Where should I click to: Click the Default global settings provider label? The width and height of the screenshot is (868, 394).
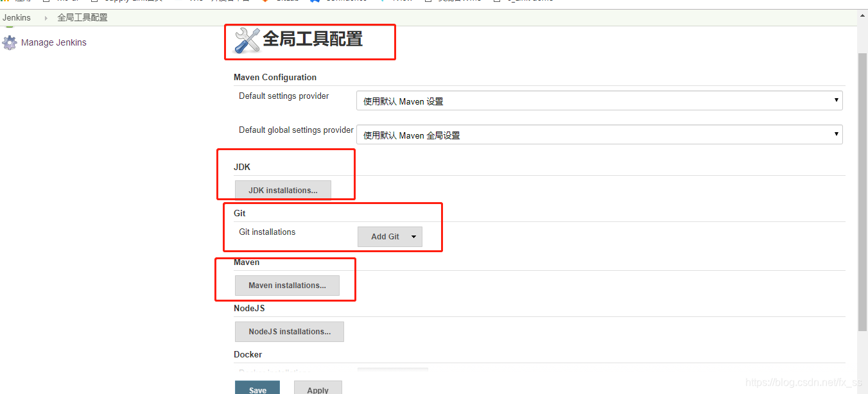[296, 130]
